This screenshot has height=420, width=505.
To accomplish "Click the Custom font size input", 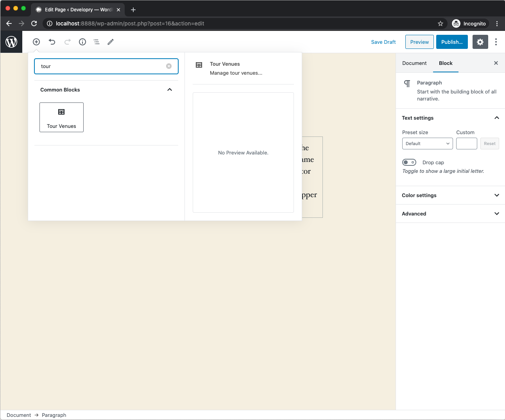I will [x=466, y=144].
